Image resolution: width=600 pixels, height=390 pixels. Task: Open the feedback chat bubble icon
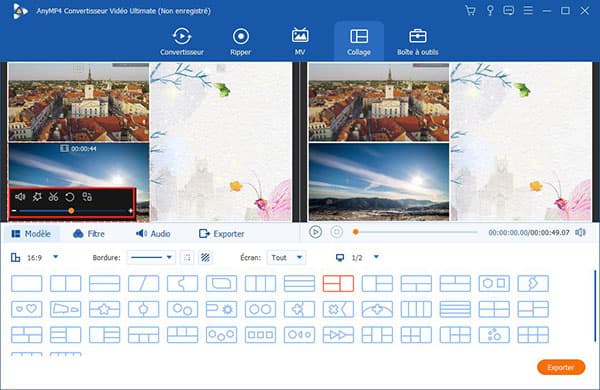508,10
